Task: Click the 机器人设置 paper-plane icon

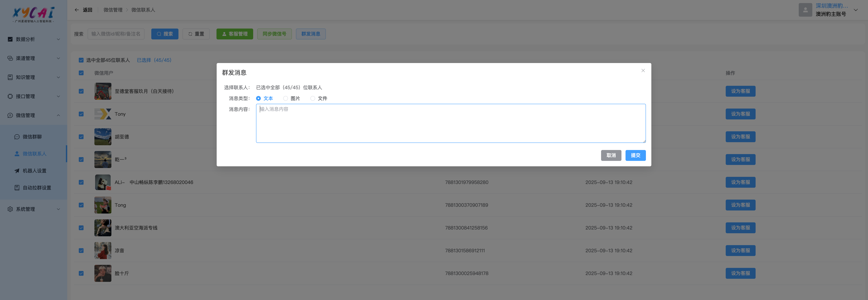Action: tap(17, 171)
